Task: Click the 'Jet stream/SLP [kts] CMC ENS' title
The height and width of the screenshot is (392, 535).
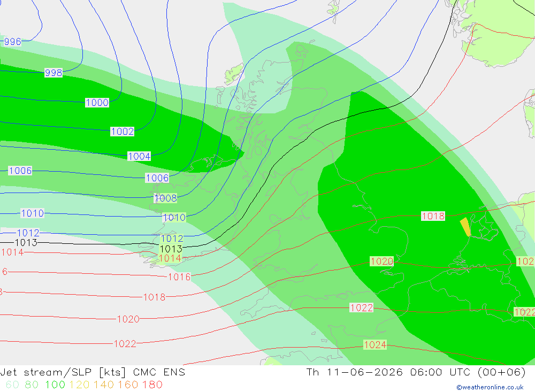Action: point(93,372)
